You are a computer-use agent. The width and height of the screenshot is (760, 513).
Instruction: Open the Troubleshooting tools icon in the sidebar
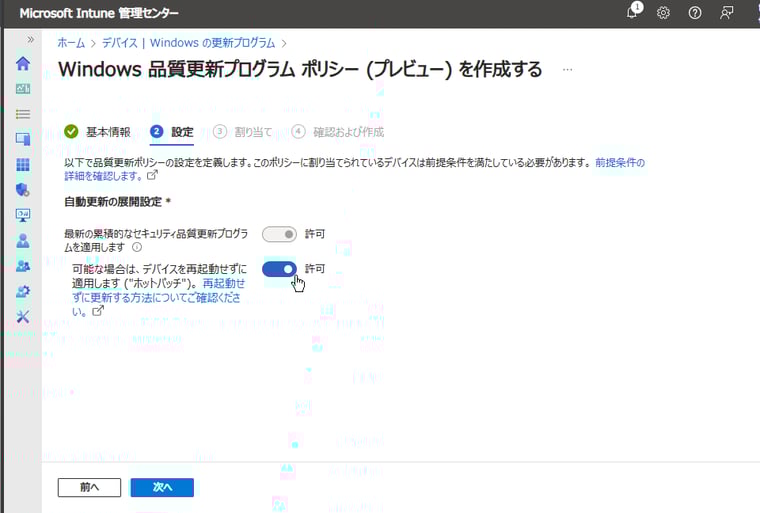[23, 317]
